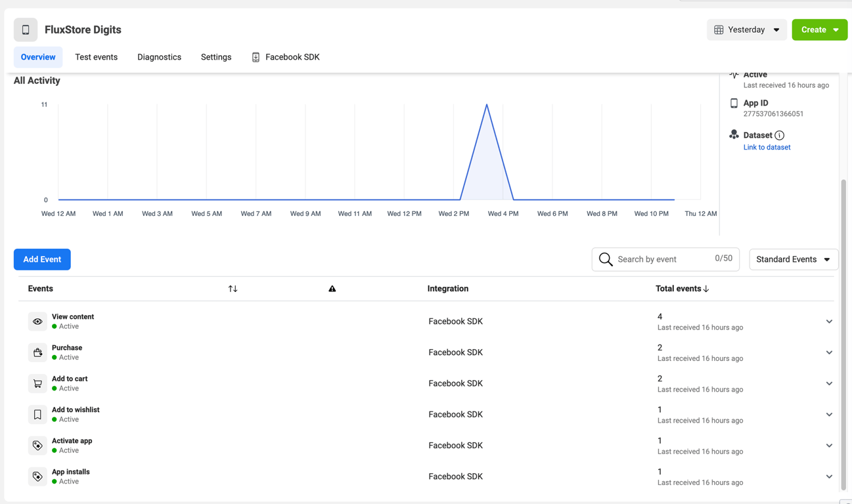Click the total count 4 for View content
The height and width of the screenshot is (504, 852).
click(x=660, y=316)
